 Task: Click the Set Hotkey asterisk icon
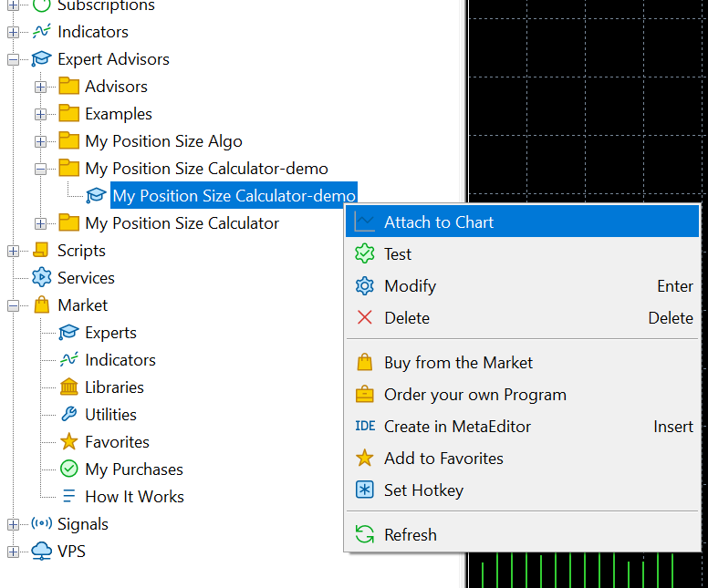(365, 490)
